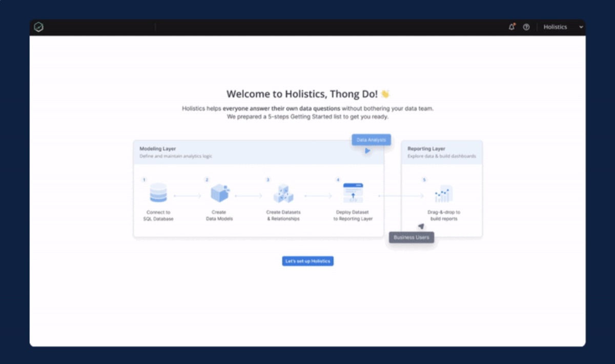Click the Create Data Models text
This screenshot has height=364, width=615.
(x=219, y=216)
